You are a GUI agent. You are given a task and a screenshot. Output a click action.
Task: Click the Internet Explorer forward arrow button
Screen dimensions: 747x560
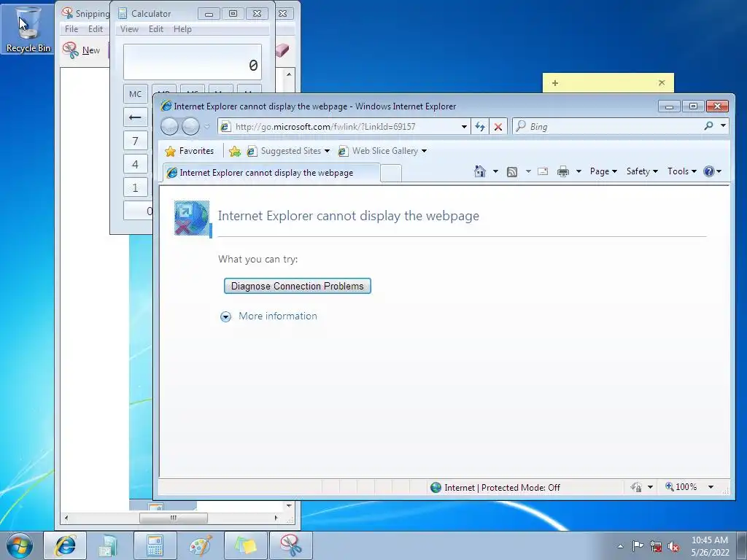190,127
